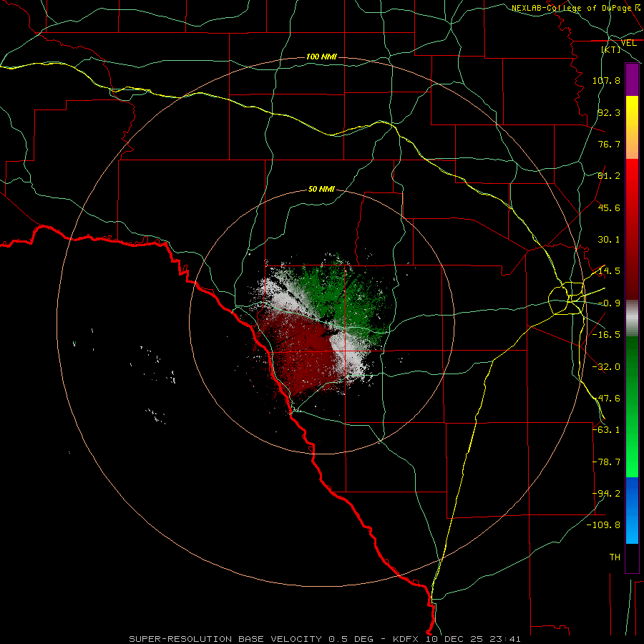Click the KDFX 10 DEC 25 23:41 timestamp
Viewport: 644px width, 644px height.
pyautogui.click(x=457, y=639)
